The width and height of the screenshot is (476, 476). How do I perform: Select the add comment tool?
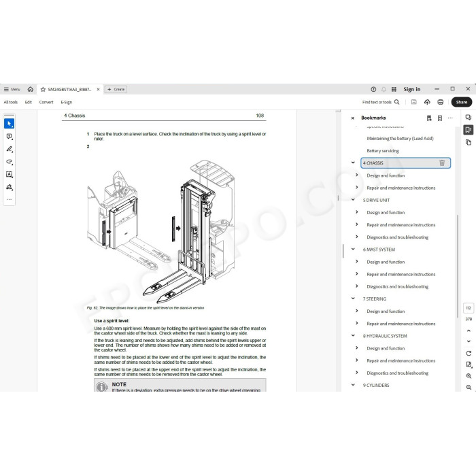[x=9, y=137]
